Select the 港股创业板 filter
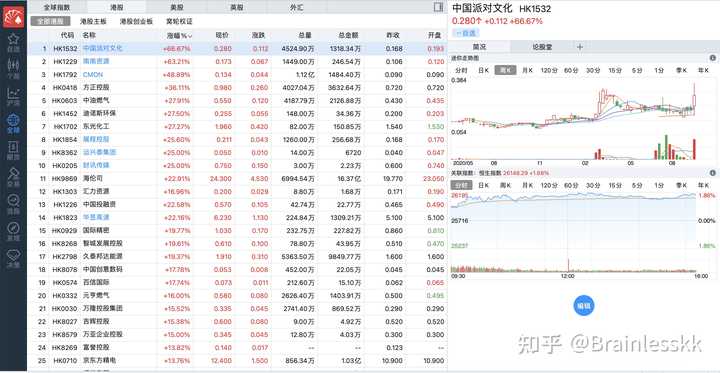 tap(136, 21)
